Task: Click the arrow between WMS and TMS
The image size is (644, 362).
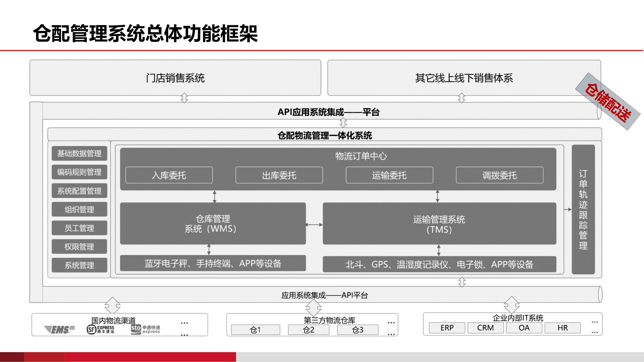Action: click(x=314, y=225)
